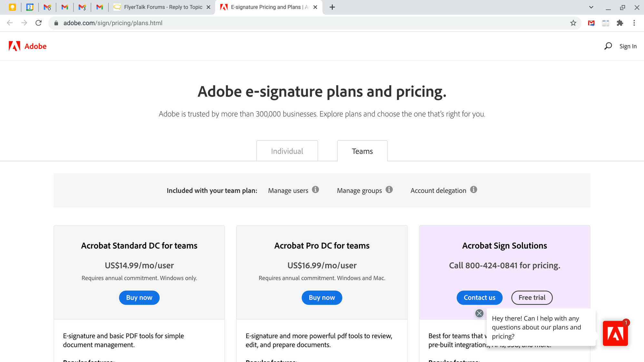Click the Gmail icon in the browser toolbar
Screen dimensions: 644x362
coord(591,23)
